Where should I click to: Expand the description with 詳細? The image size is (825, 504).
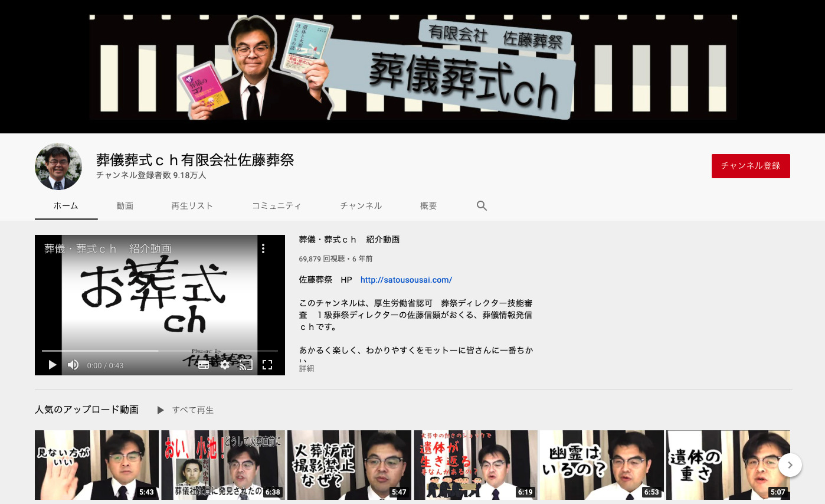point(307,368)
